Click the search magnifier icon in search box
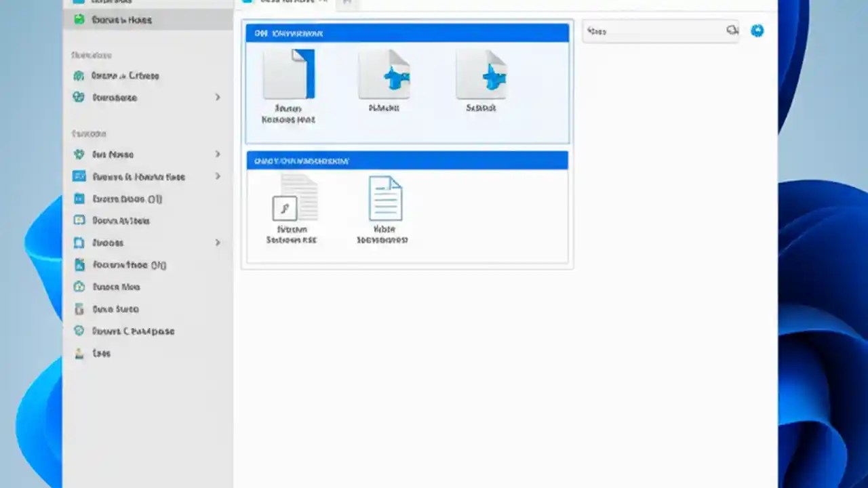 732,30
